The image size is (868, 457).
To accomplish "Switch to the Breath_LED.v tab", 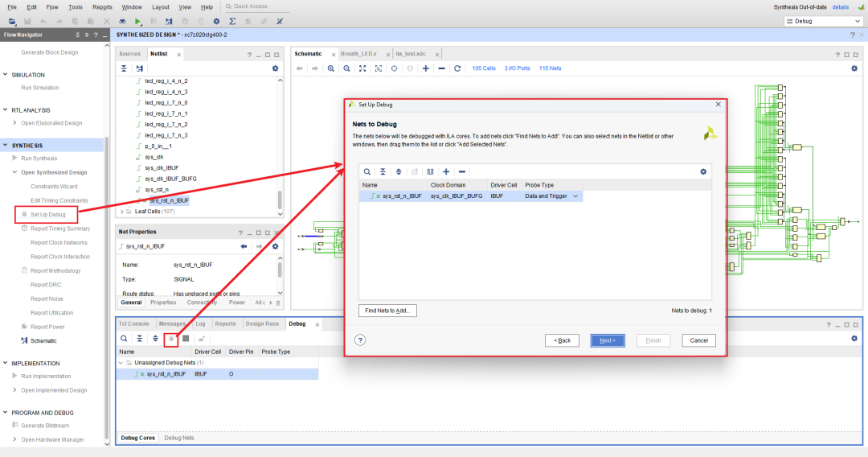I will pyautogui.click(x=358, y=54).
